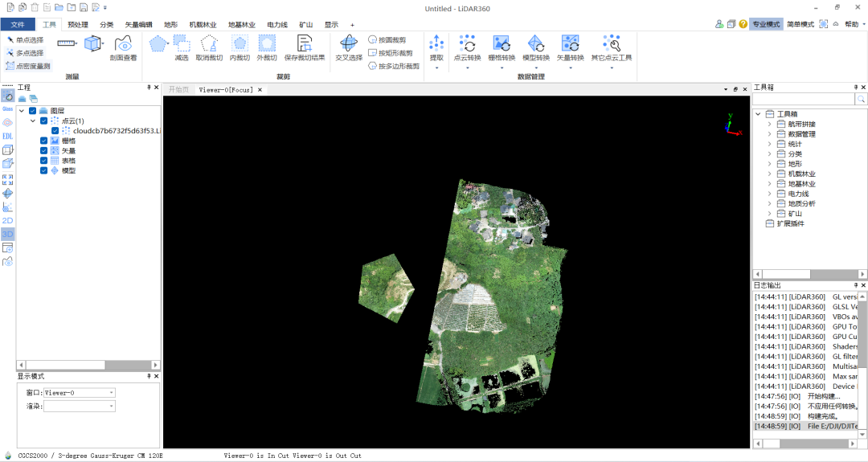Image resolution: width=868 pixels, height=462 pixels.
Task: Switch to the 分类 ribbon tab
Action: tap(107, 24)
